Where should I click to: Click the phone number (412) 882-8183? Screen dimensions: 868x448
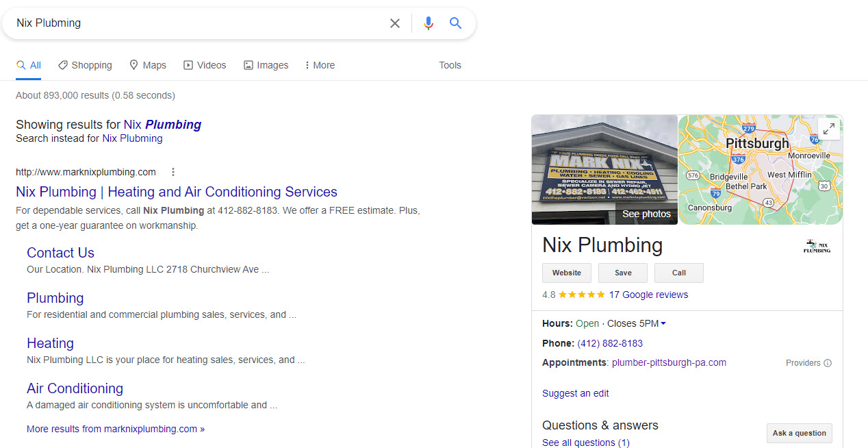tap(610, 343)
